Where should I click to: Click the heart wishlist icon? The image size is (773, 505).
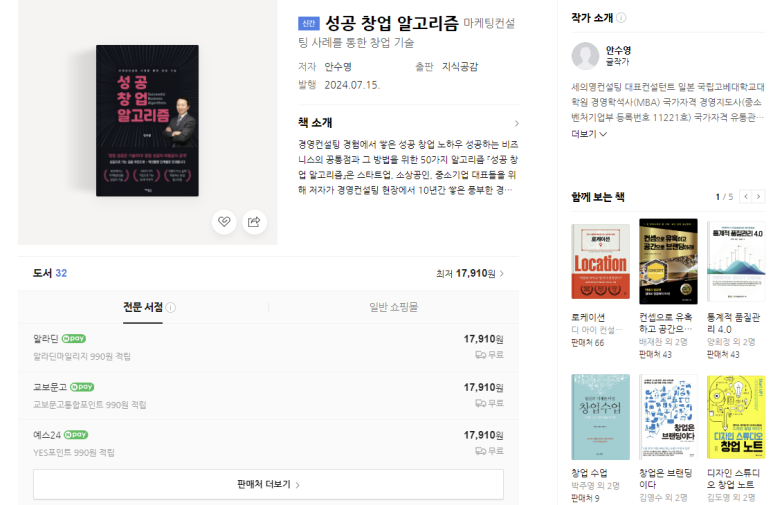(x=224, y=222)
